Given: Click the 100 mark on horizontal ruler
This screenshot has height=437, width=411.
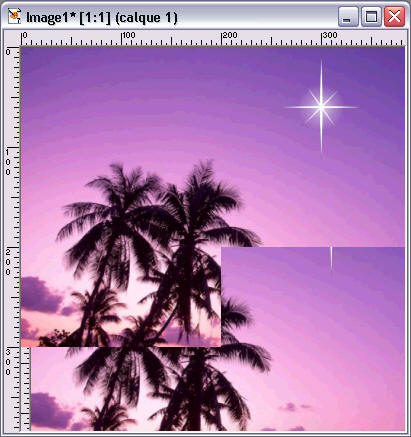Looking at the screenshot, I should pyautogui.click(x=128, y=35).
